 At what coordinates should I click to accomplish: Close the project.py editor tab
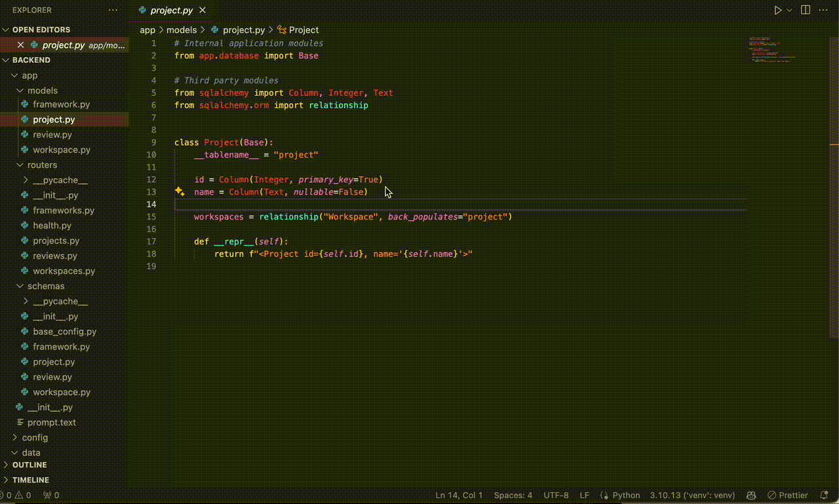tap(203, 10)
